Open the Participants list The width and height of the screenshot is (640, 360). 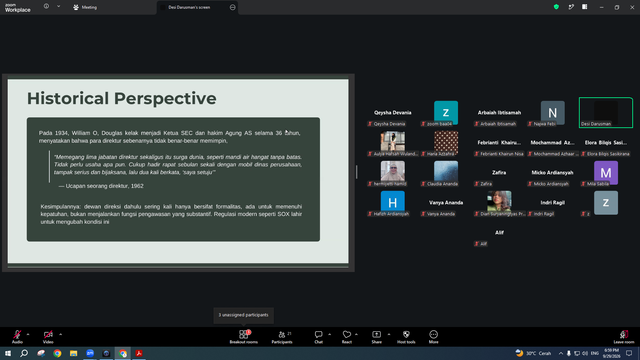click(282, 337)
